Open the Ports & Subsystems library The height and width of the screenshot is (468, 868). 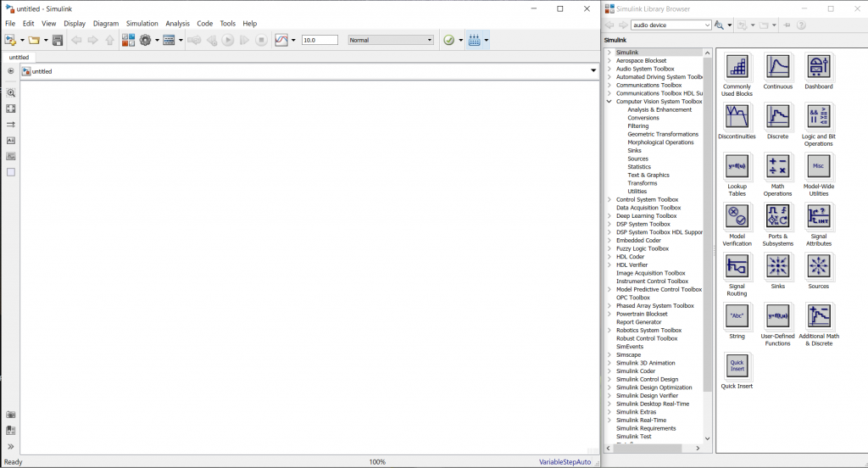778,216
